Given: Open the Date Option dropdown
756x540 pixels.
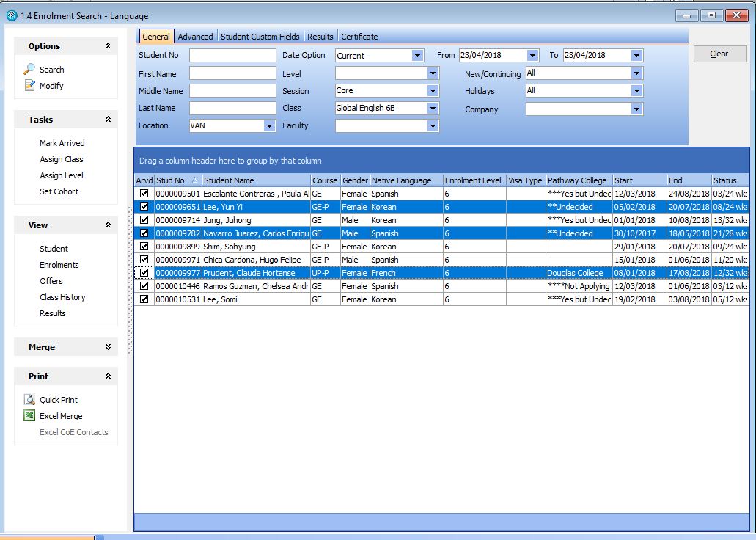Looking at the screenshot, I should point(417,56).
